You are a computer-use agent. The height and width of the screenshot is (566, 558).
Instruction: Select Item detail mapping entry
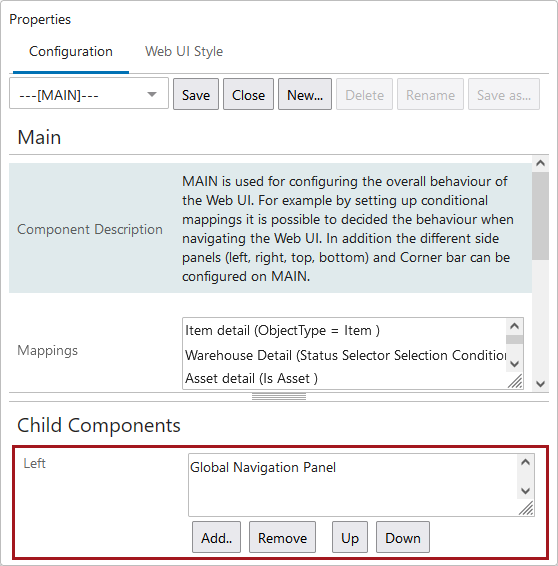tap(282, 330)
